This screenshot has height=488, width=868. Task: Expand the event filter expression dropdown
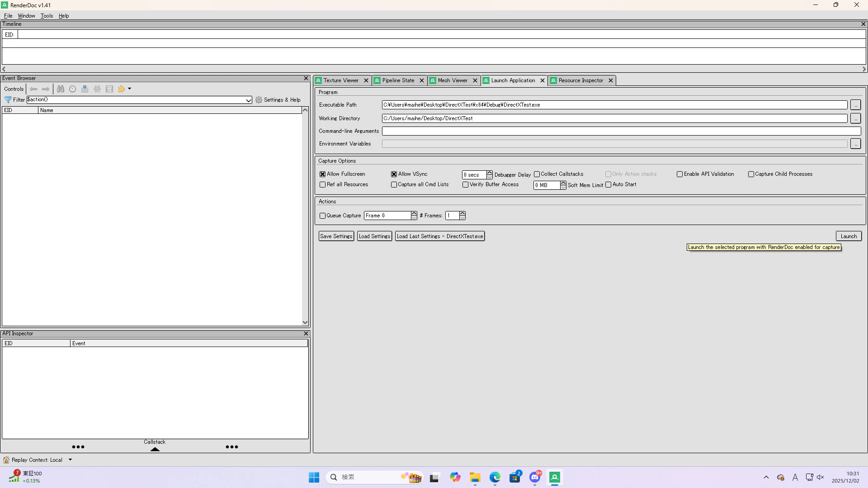click(248, 100)
